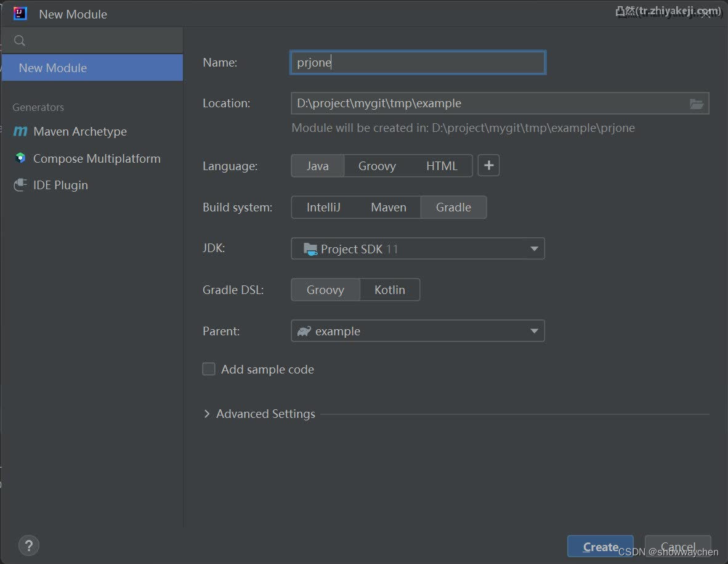Click the New Module sidebar item

click(x=92, y=68)
